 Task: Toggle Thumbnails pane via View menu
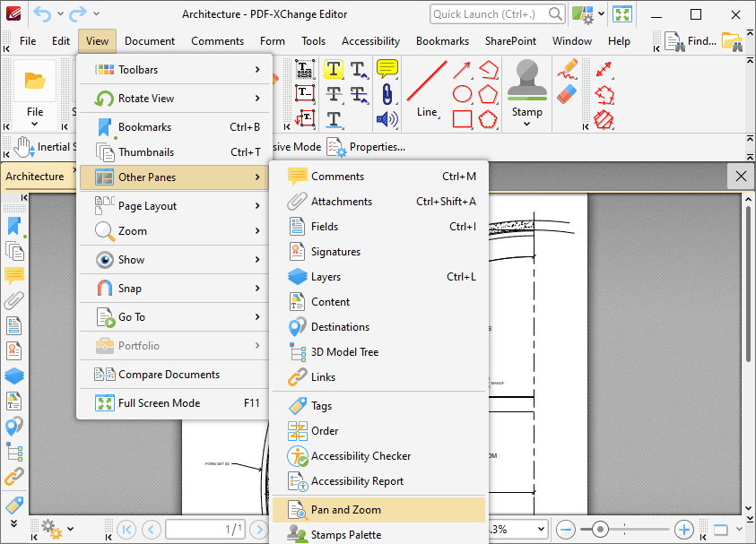pos(174,152)
